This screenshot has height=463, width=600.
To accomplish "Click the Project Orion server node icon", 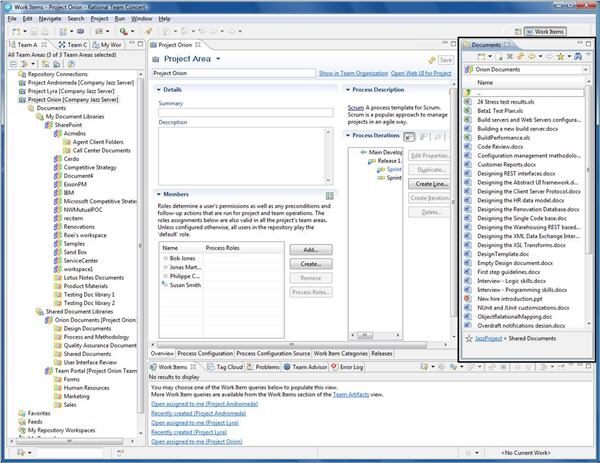I will [x=22, y=99].
